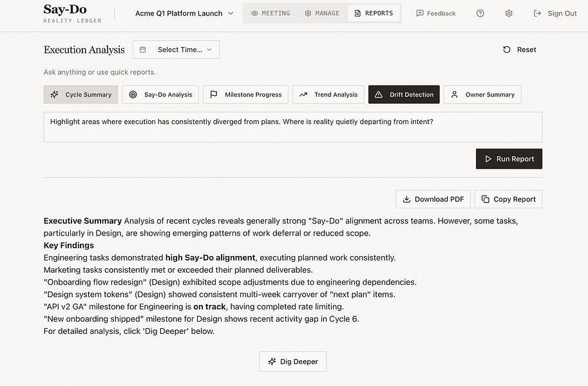Open the Manage tab
The image size is (588, 386).
pyautogui.click(x=321, y=13)
